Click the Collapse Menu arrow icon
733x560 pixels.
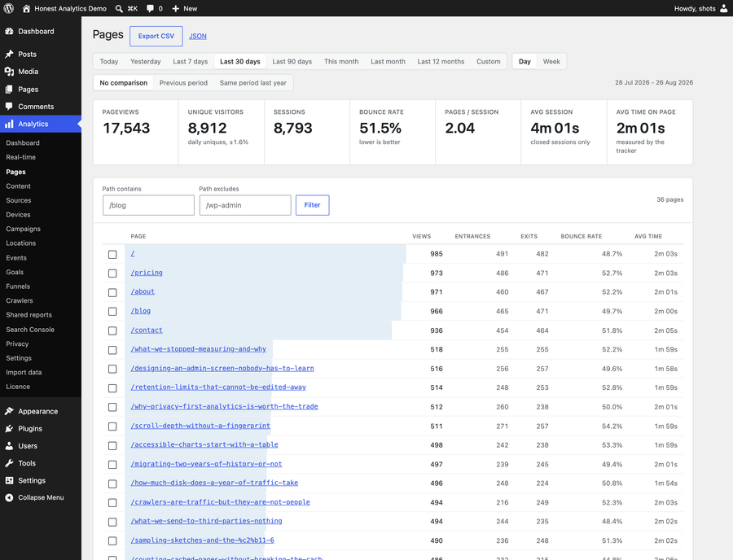coord(9,498)
